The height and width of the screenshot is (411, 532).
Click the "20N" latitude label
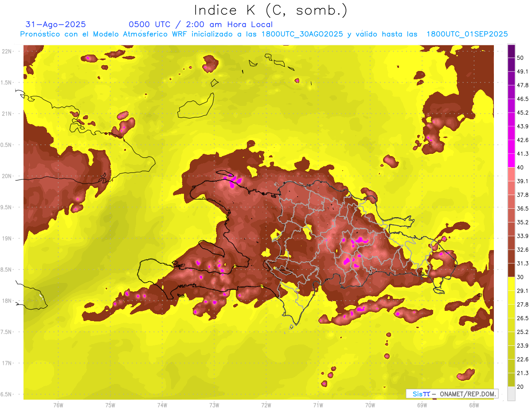click(7, 176)
